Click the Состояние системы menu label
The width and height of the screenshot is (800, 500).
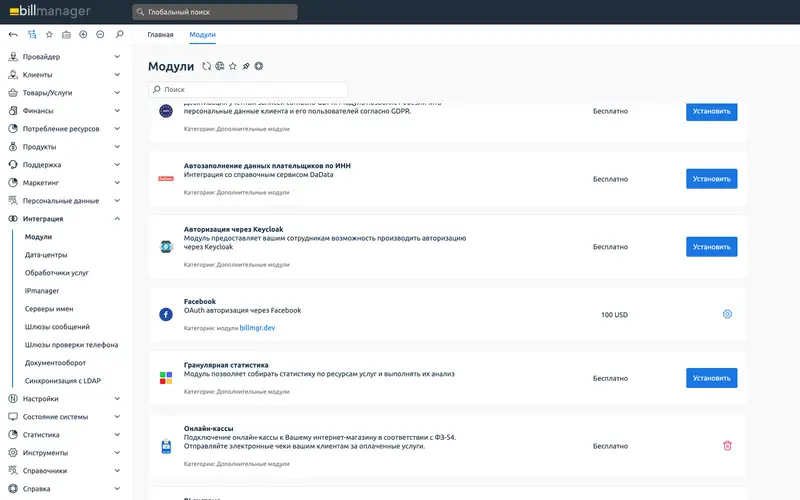(x=55, y=417)
